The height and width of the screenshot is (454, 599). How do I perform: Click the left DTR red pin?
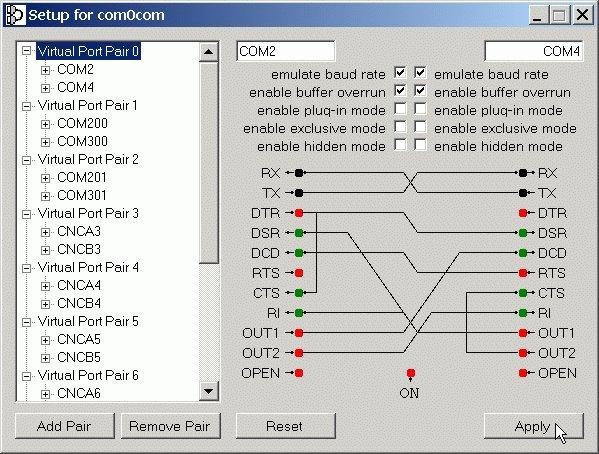(299, 213)
